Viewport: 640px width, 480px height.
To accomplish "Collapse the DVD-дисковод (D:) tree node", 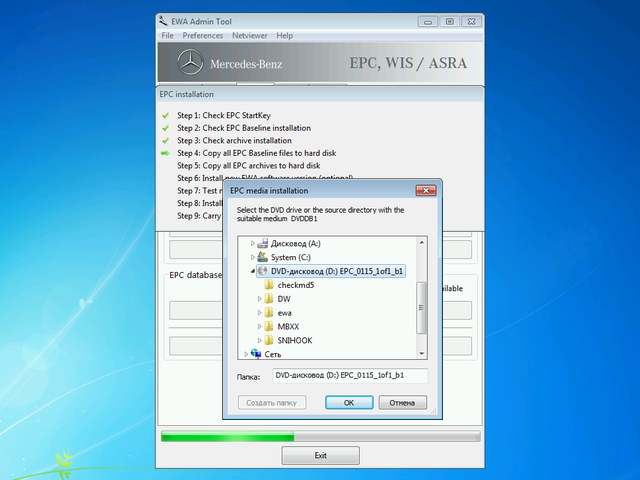I will [253, 271].
